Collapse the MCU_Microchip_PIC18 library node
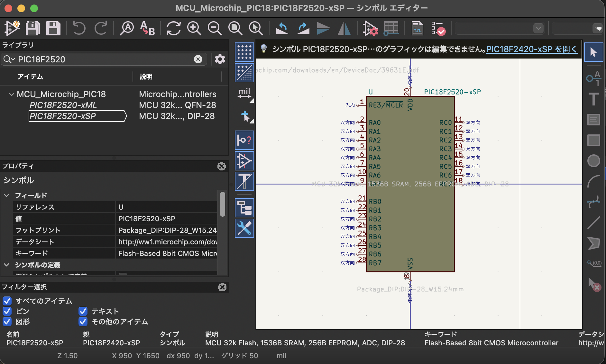Viewport: 606px width, 364px height. pos(12,94)
